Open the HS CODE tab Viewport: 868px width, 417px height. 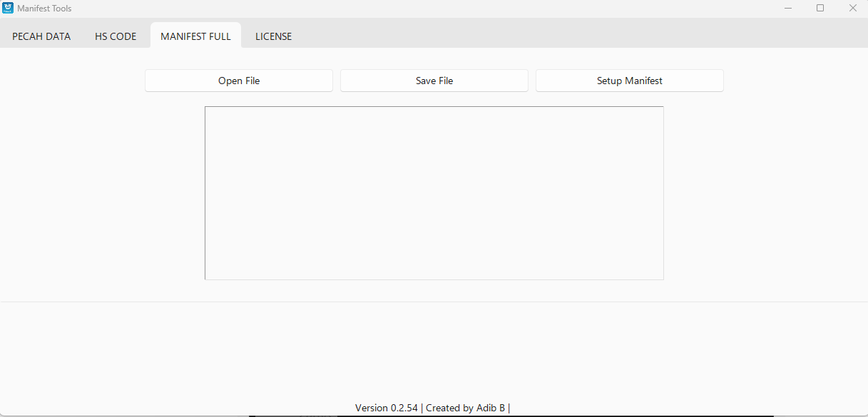[x=116, y=36]
